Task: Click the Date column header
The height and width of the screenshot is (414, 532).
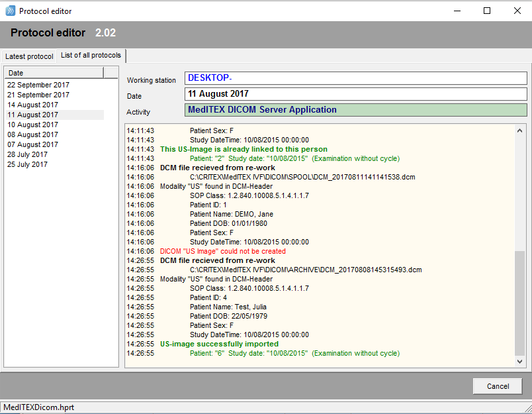Action: point(54,73)
